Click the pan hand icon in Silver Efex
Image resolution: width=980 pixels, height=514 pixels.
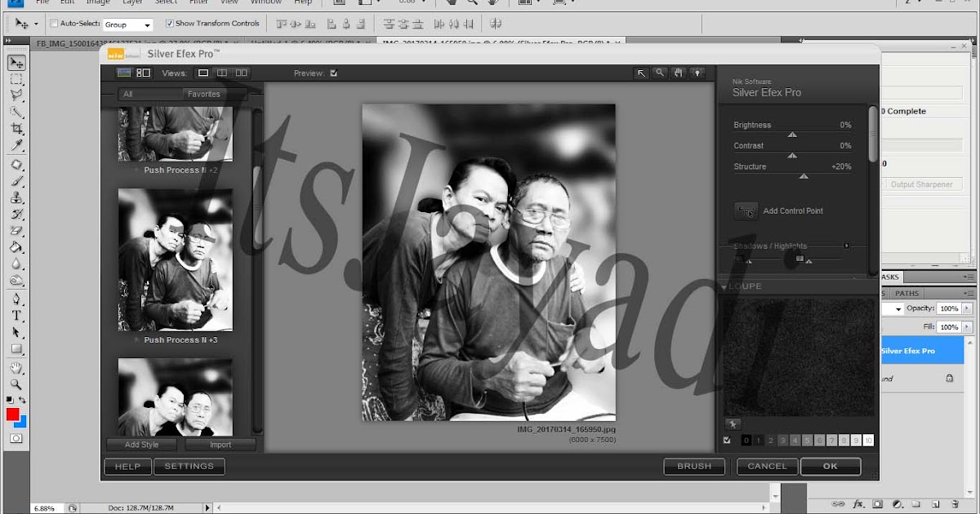point(678,73)
